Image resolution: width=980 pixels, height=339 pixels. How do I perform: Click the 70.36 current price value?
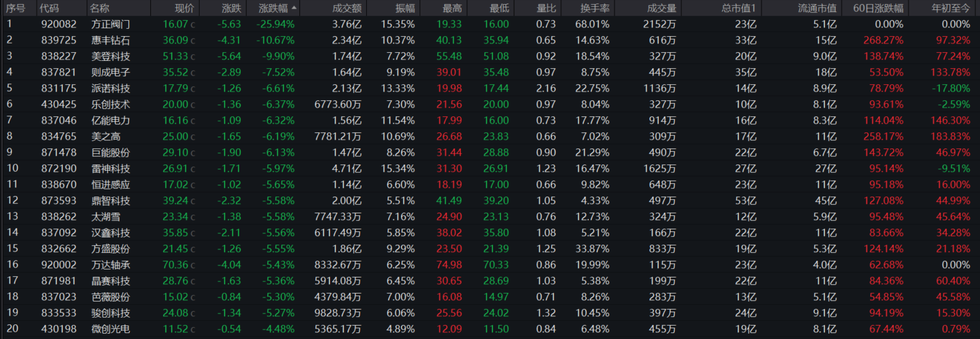[x=176, y=265]
